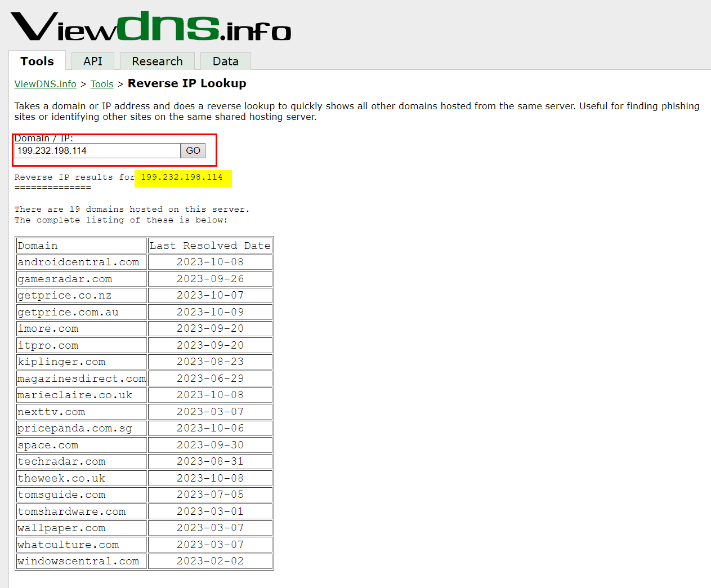Image resolution: width=711 pixels, height=588 pixels.
Task: Click date 2023-10-08 for theweek.co.uk
Action: 210,478
